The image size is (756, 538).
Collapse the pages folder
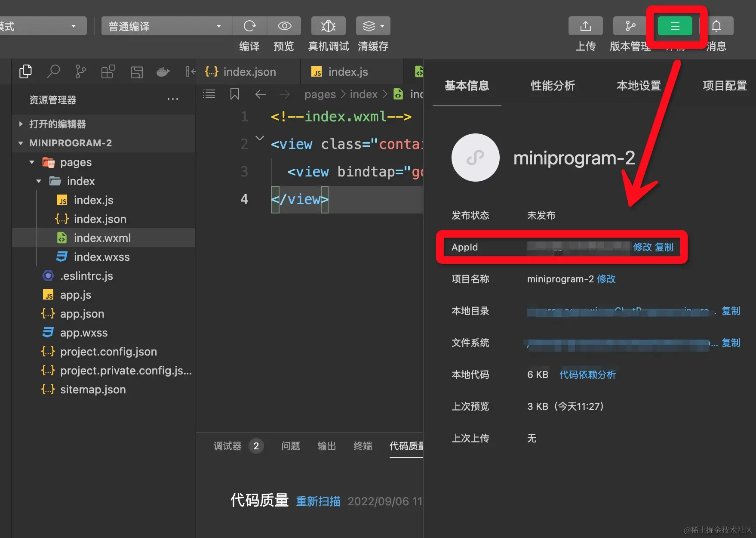pyautogui.click(x=104, y=162)
